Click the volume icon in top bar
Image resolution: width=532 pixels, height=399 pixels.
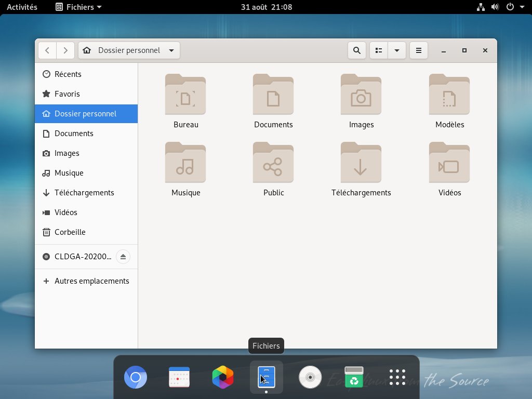(495, 7)
